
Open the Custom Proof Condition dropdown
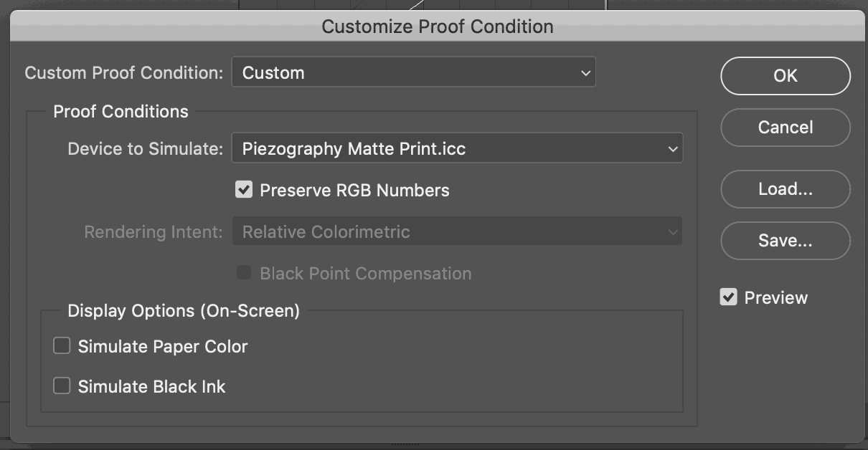pyautogui.click(x=412, y=73)
